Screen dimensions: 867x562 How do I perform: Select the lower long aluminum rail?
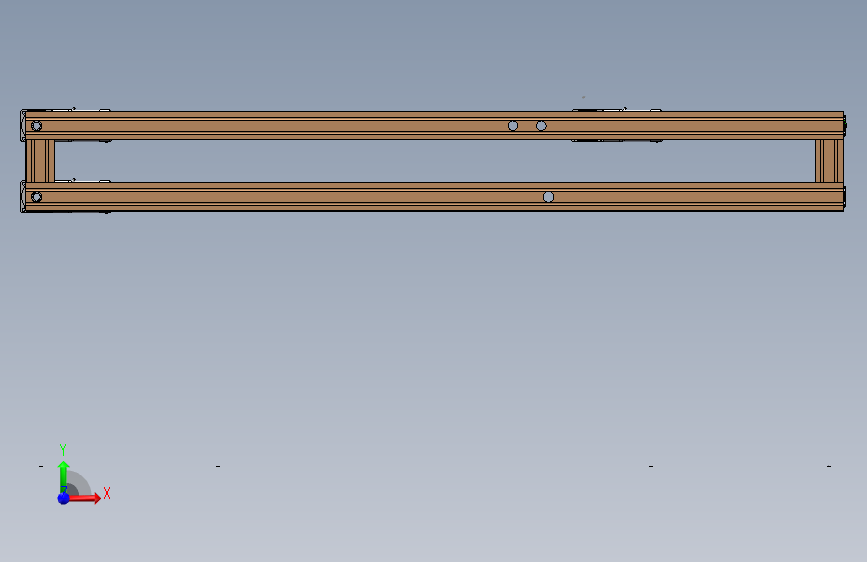point(435,197)
